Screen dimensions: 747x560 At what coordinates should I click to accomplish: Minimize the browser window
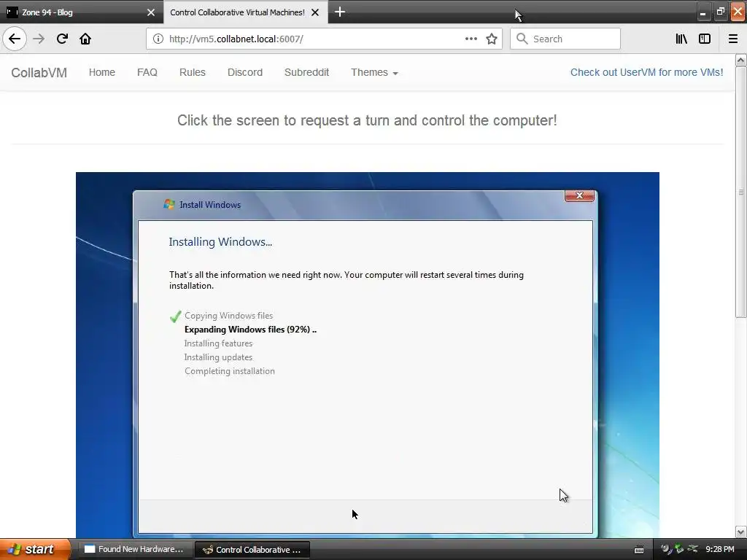tap(703, 12)
